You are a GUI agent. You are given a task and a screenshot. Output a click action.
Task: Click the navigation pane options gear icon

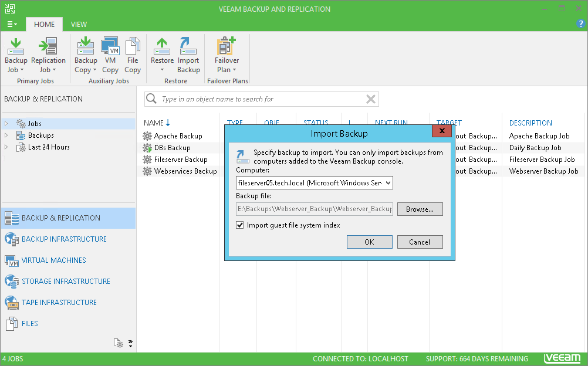click(118, 343)
